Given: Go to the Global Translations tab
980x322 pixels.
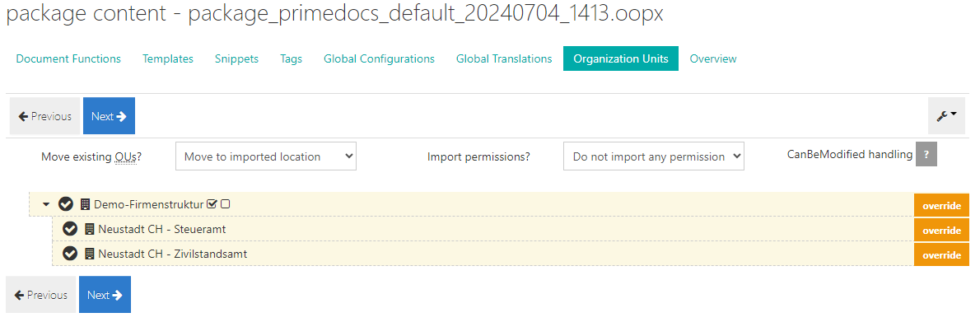Looking at the screenshot, I should click(504, 58).
